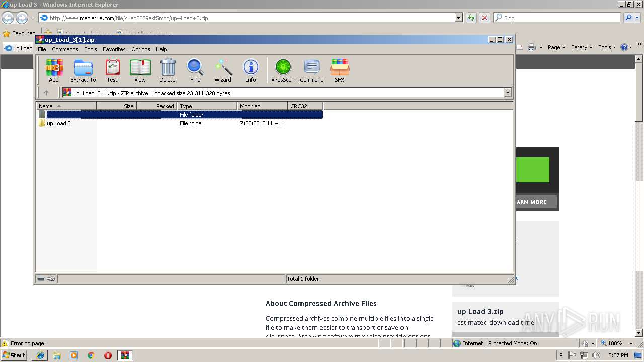Click the green download button on page
Screen dimensions: 644x362
(532, 169)
